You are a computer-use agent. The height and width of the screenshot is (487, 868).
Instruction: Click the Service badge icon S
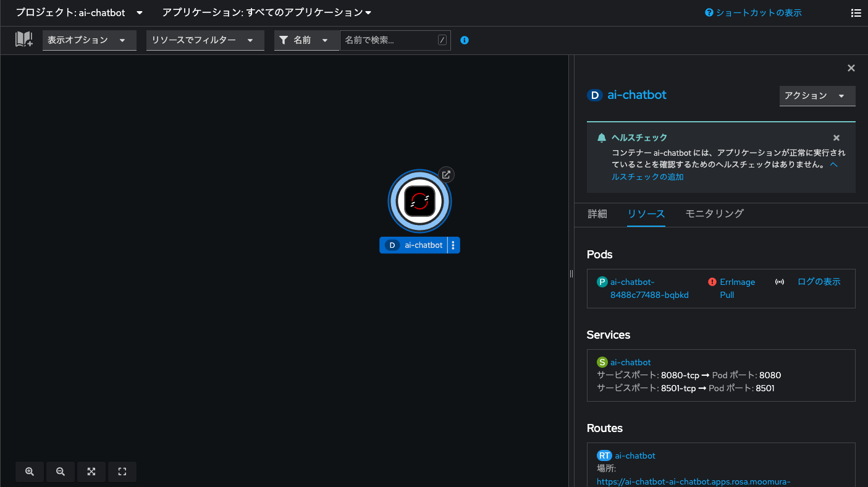(602, 362)
